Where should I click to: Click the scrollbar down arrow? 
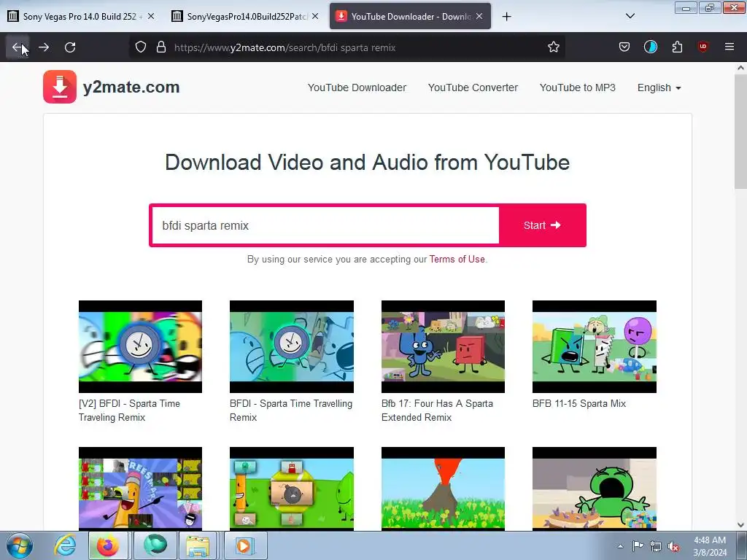pyautogui.click(x=740, y=525)
